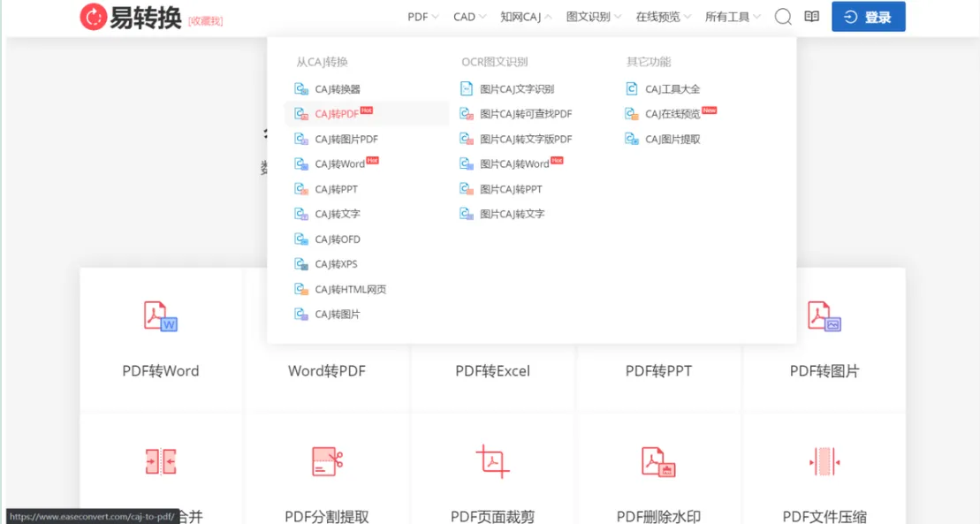
Task: Click the CAJ转XPS file icon
Action: pyautogui.click(x=301, y=264)
